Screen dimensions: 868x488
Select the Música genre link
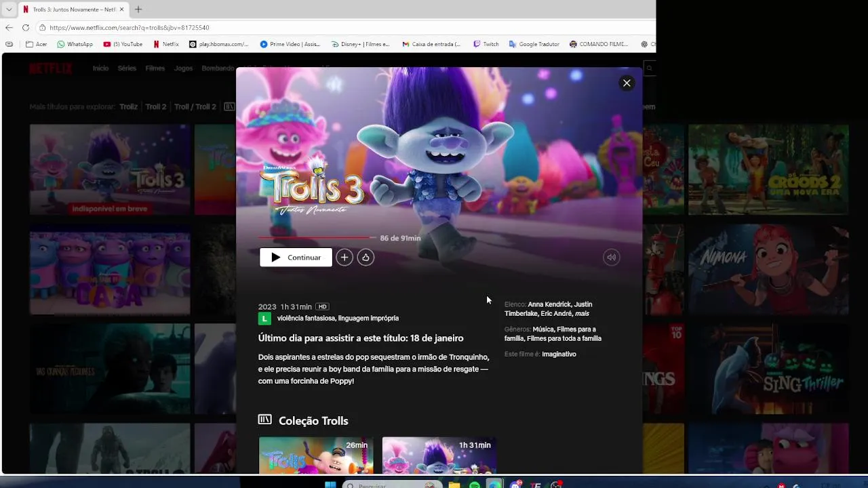coord(543,329)
